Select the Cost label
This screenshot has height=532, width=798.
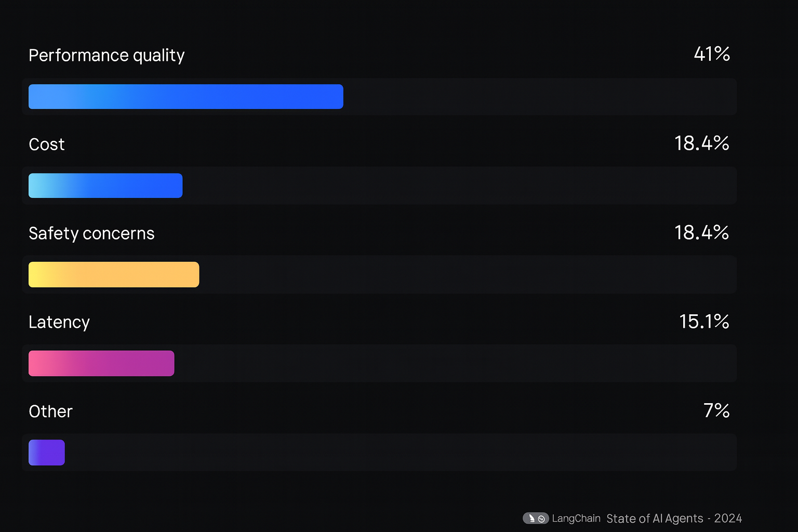pos(47,144)
